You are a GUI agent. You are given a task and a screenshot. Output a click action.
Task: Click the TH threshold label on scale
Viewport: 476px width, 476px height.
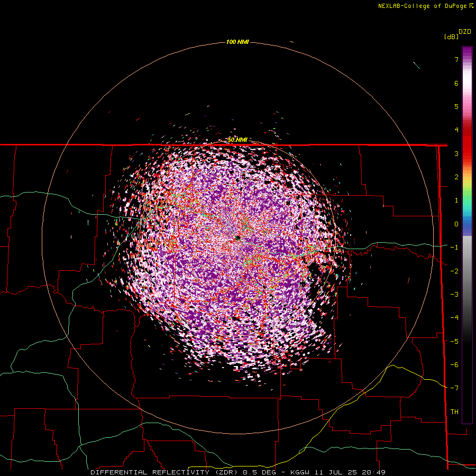click(454, 412)
